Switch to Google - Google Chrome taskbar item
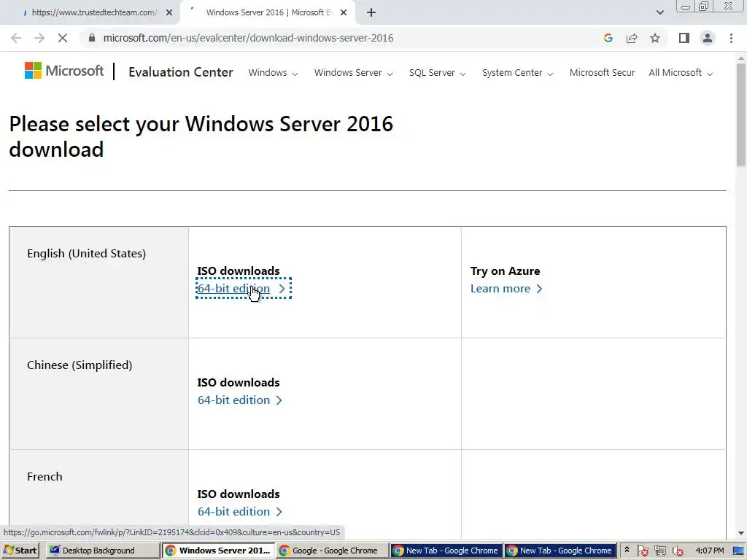The image size is (747, 560). tap(332, 551)
